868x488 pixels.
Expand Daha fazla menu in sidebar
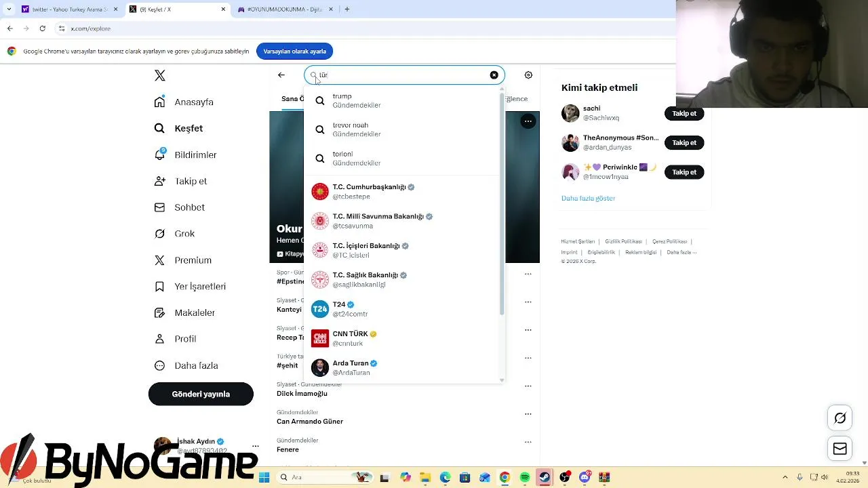point(186,365)
